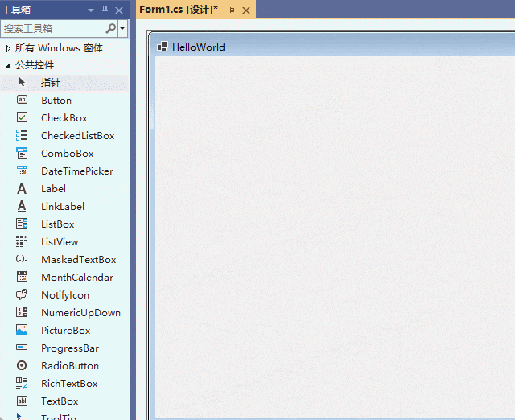Open the 工具箱 window position dropdown arrow

(x=90, y=10)
